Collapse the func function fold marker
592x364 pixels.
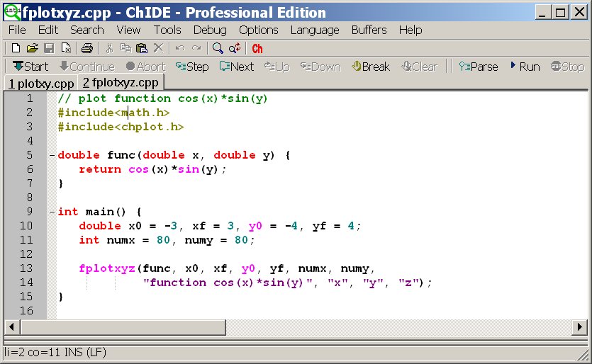(52, 155)
